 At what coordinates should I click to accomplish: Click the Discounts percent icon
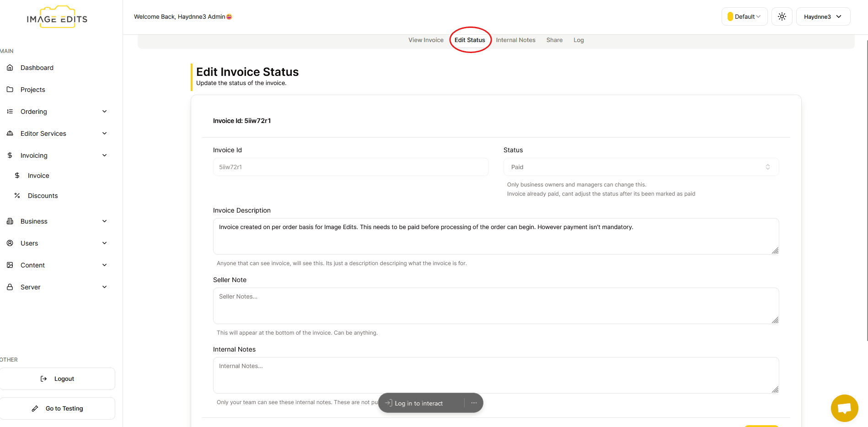click(17, 196)
